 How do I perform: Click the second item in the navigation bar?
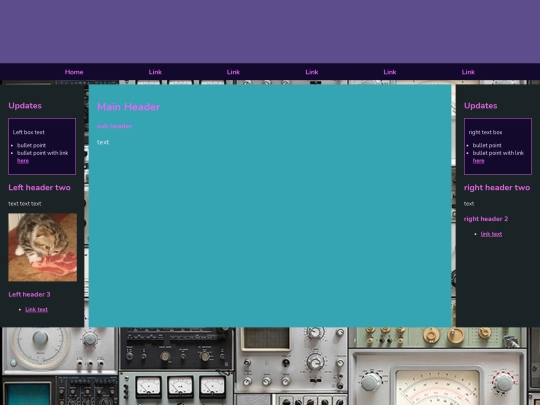155,72
